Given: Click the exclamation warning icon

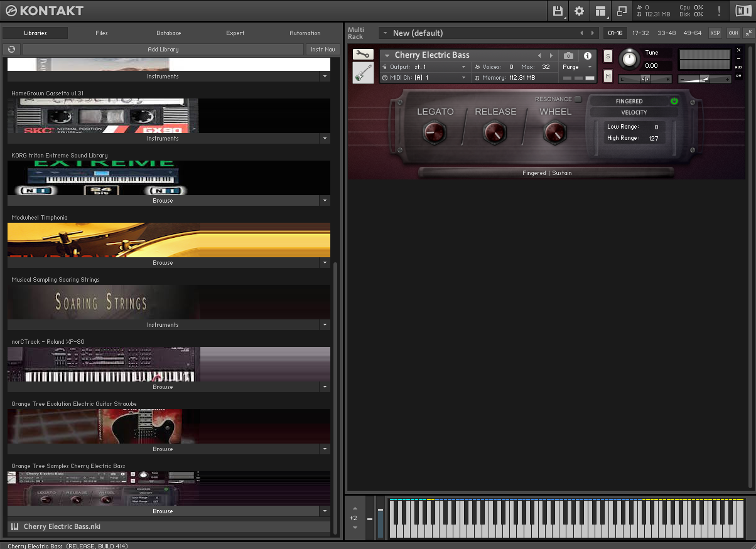Looking at the screenshot, I should tap(719, 11).
